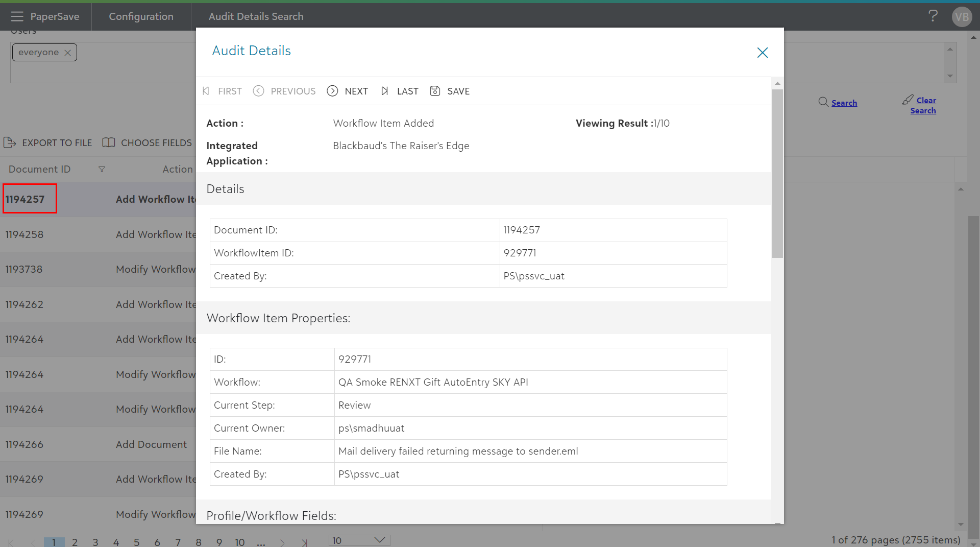
Task: Click the help question mark icon
Action: click(933, 16)
